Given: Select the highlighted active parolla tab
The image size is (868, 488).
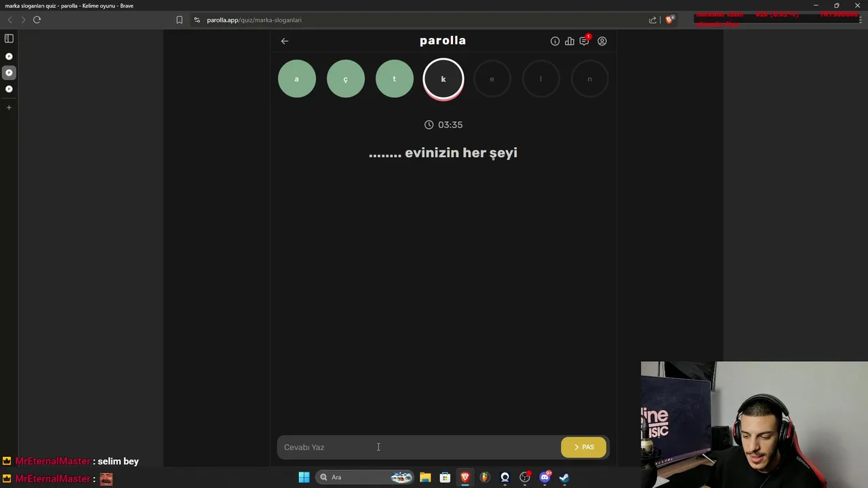Looking at the screenshot, I should point(9,73).
